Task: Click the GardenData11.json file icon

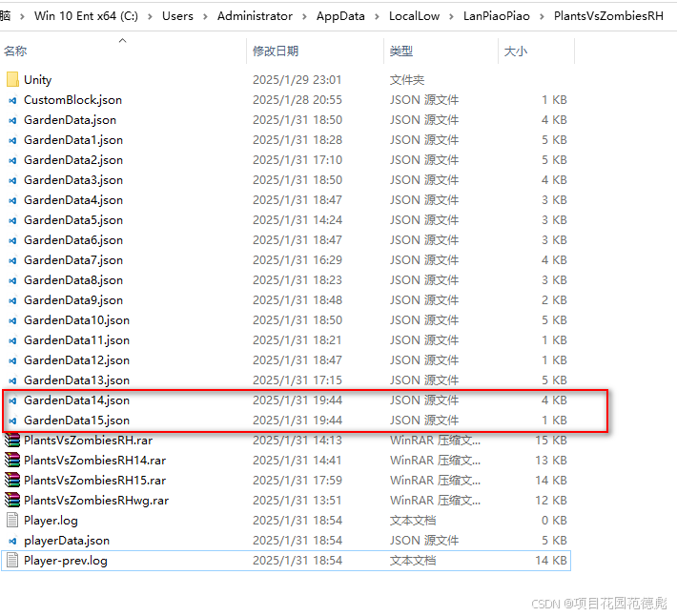Action: tap(12, 340)
